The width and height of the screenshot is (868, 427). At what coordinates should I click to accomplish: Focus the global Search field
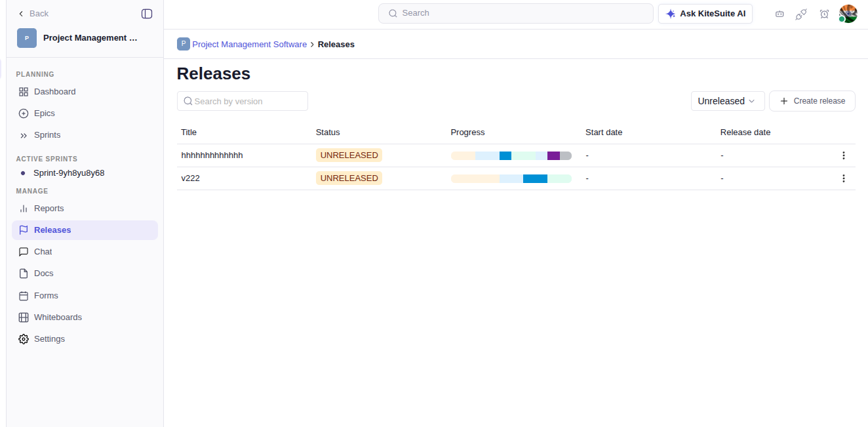[516, 14]
